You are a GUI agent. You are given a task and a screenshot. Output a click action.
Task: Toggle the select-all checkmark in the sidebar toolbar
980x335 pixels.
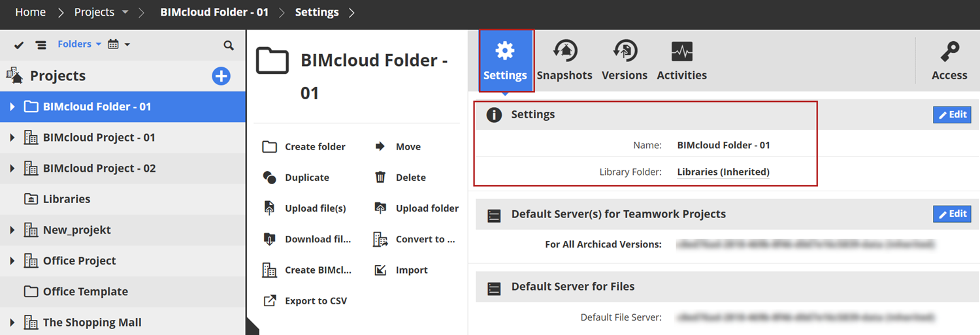(x=19, y=45)
